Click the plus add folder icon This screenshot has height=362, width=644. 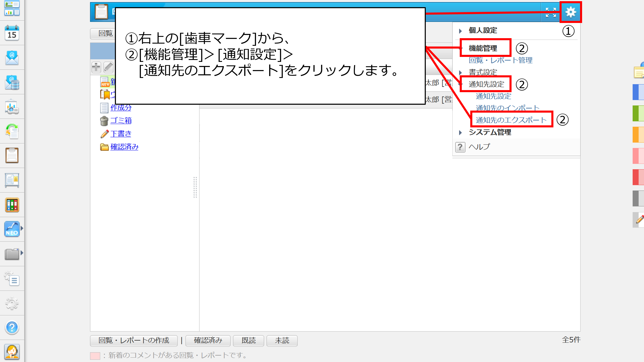tap(96, 67)
